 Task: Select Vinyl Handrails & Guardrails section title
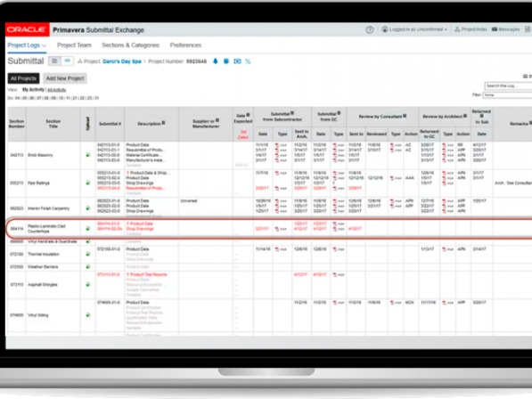coord(53,241)
